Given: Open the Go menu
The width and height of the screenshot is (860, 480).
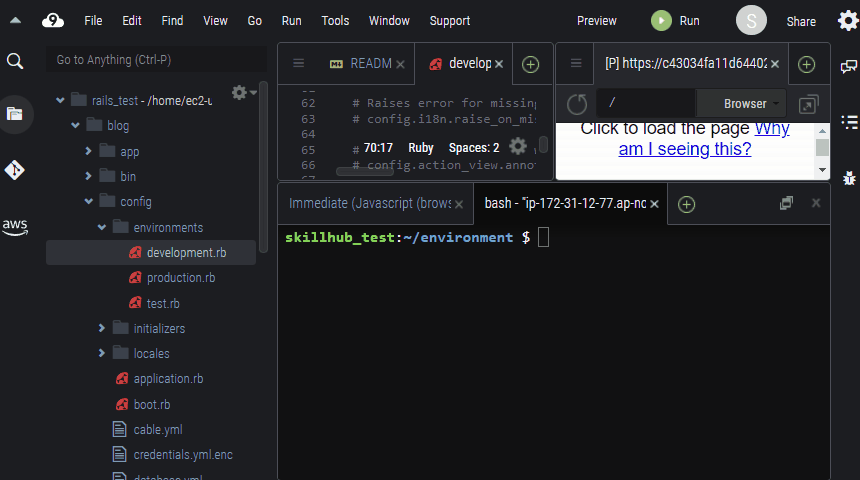Looking at the screenshot, I should [x=254, y=21].
